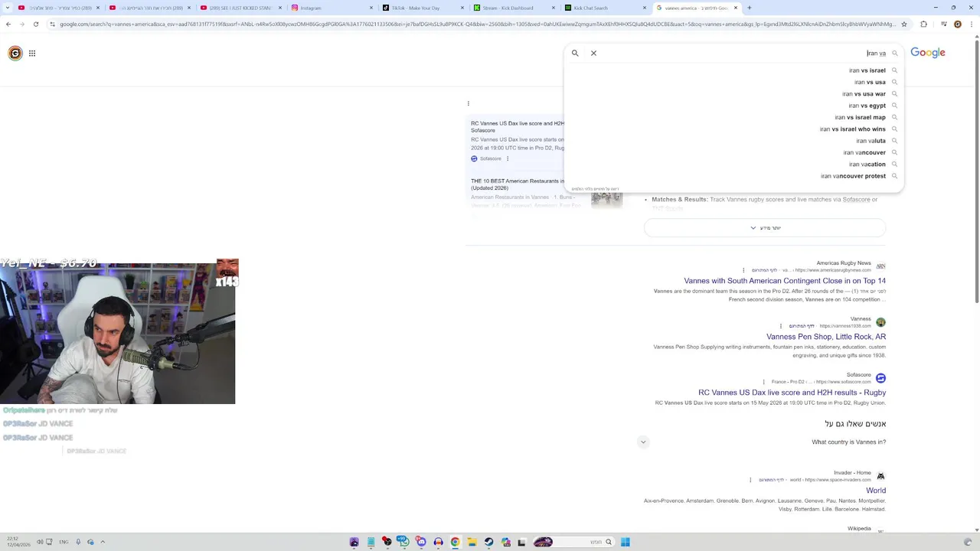Open Steam from the taskbar

click(488, 542)
